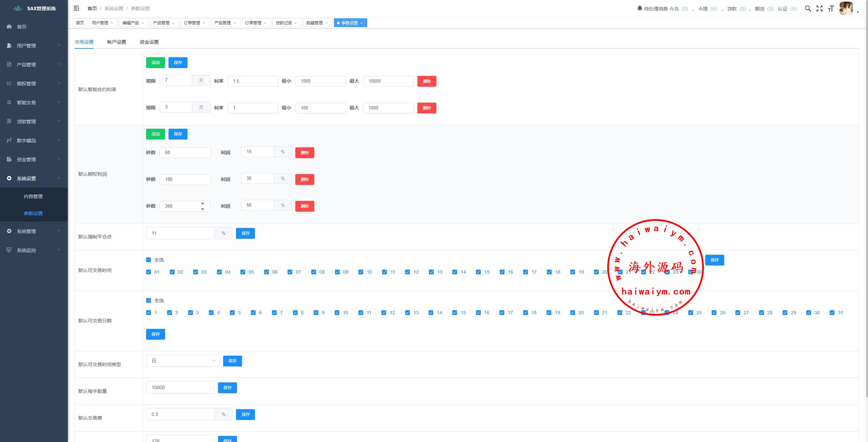
Task: Open the search magnifier icon
Action: point(808,8)
